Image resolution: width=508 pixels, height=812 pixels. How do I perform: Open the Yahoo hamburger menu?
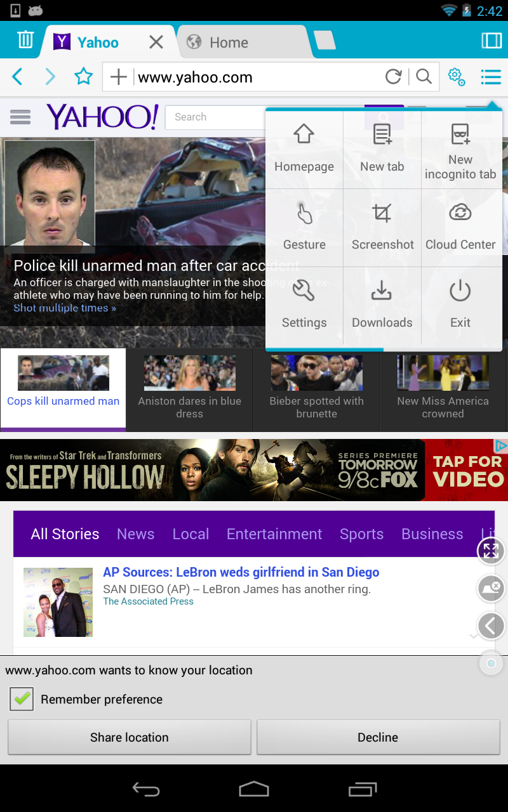point(20,117)
